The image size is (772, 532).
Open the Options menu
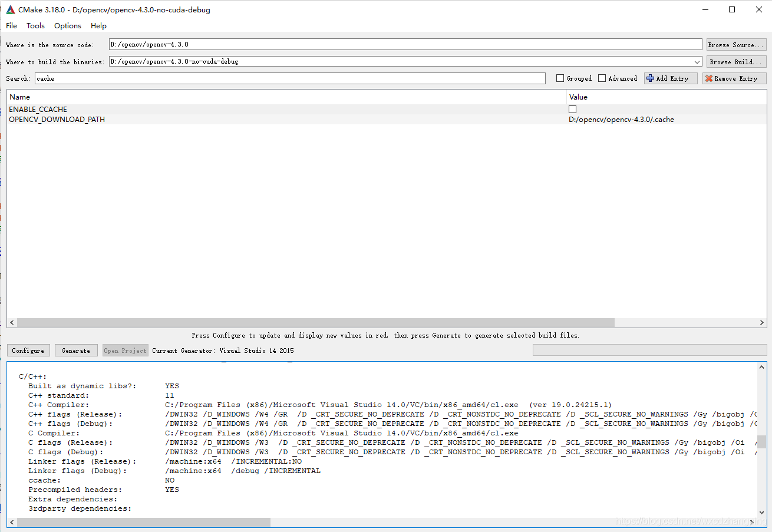[x=68, y=25]
